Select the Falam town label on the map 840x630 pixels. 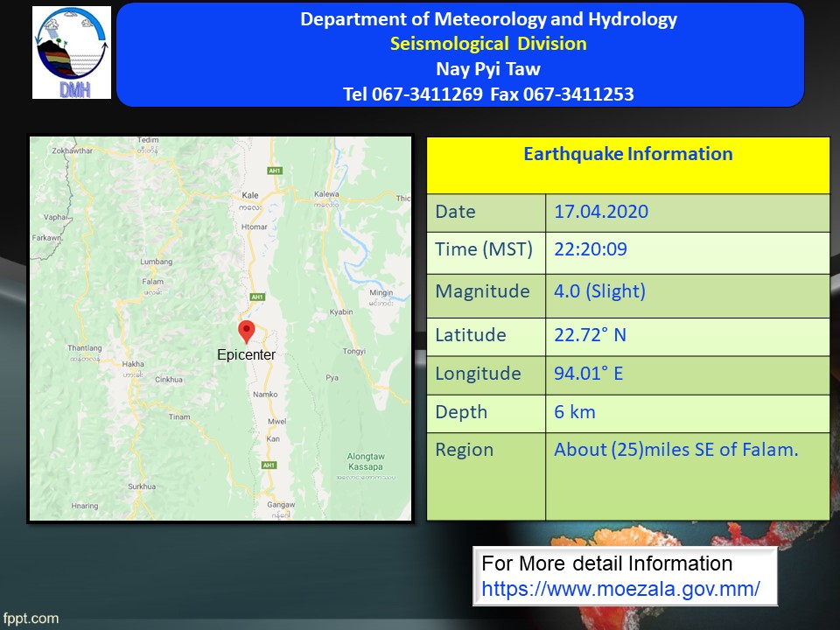pyautogui.click(x=152, y=282)
